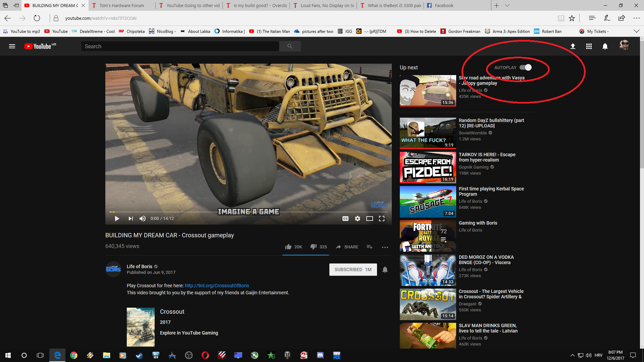Open Discord from the taskbar
Screen dimensions: 644x362
(320, 355)
